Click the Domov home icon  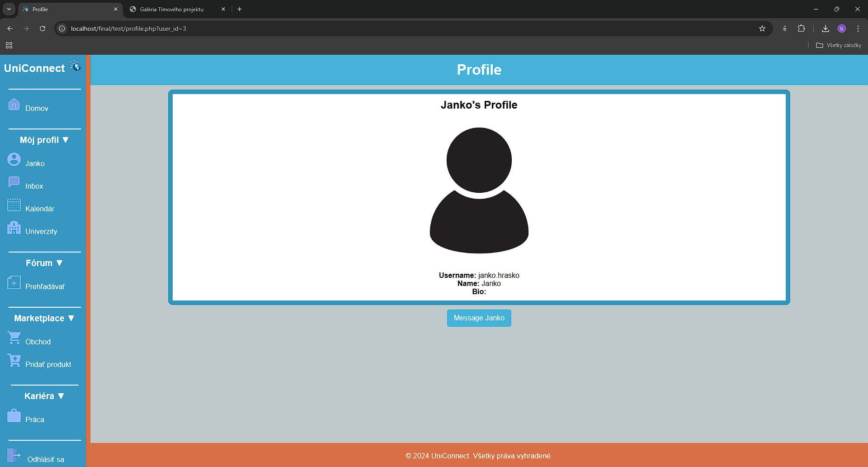coord(14,104)
